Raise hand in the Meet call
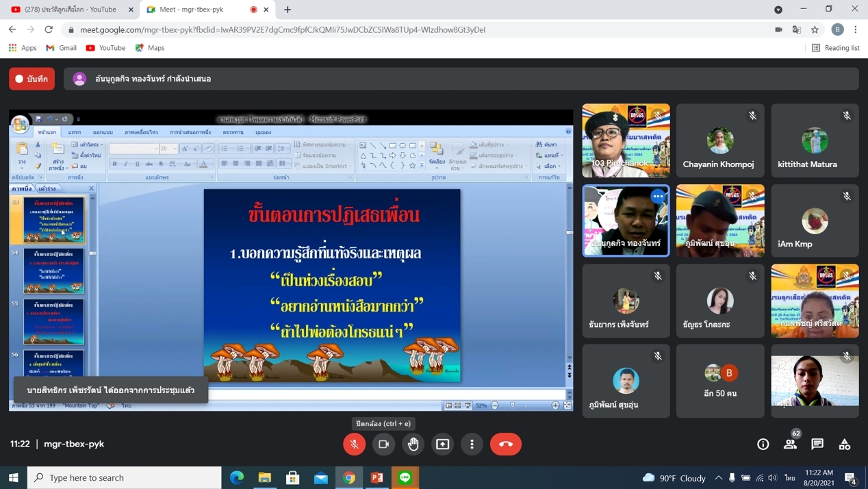 (x=413, y=444)
